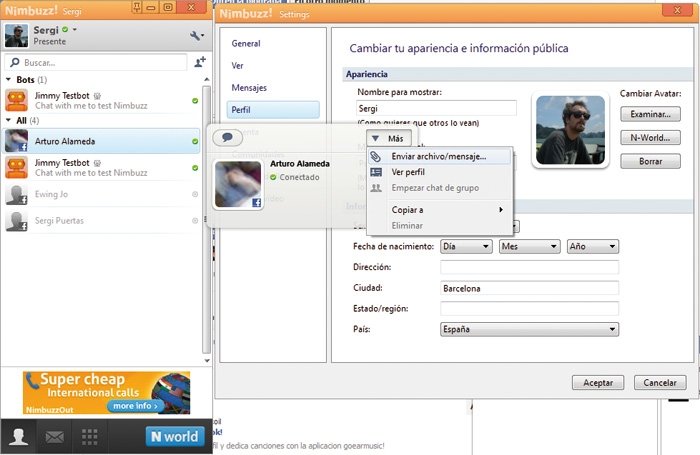Click the green Conectado status icon
This screenshot has width=700, height=455.
273,177
